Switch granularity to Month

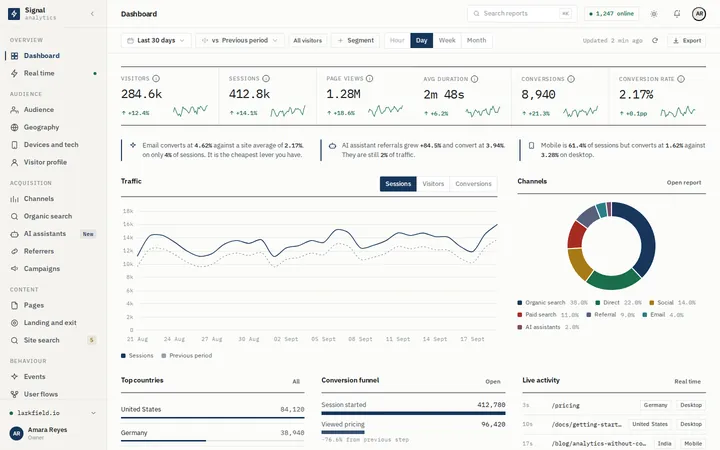coord(476,40)
